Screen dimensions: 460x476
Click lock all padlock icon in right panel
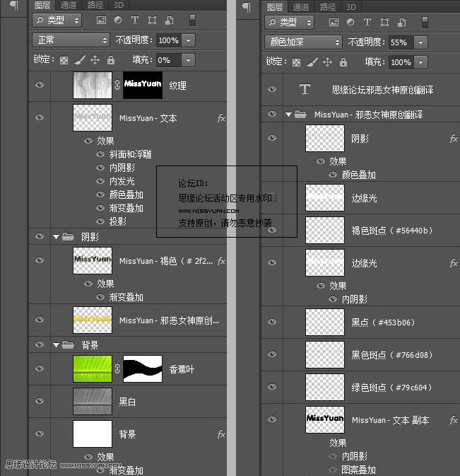point(343,62)
